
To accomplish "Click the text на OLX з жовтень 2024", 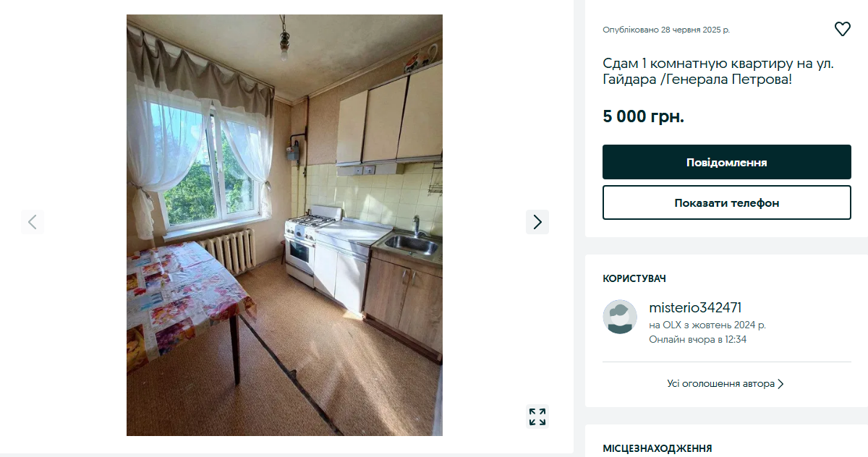I will pos(707,325).
